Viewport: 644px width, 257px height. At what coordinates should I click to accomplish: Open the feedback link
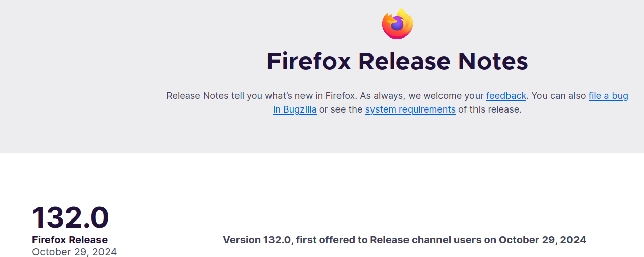506,96
